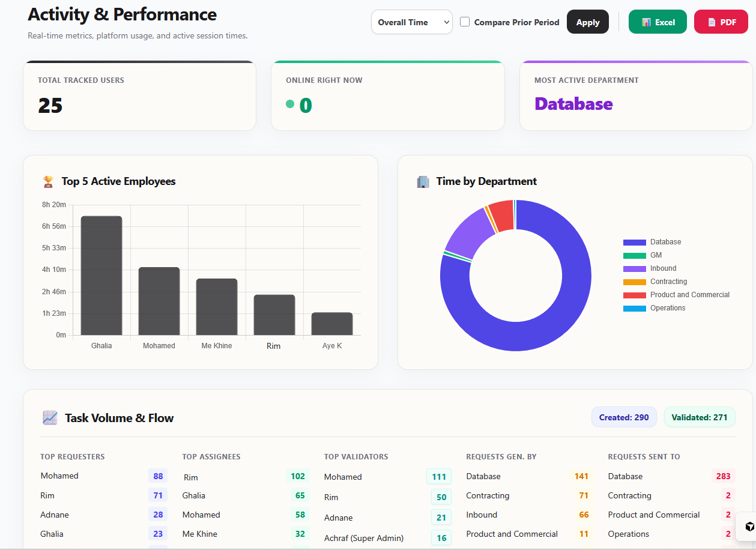Click Inbound under Requests Gen. By

pos(482,515)
